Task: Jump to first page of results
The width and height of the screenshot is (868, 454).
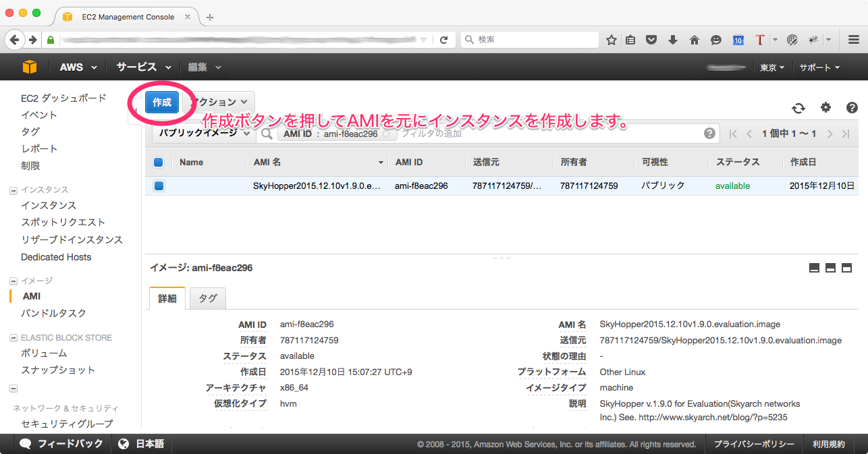Action: 734,134
